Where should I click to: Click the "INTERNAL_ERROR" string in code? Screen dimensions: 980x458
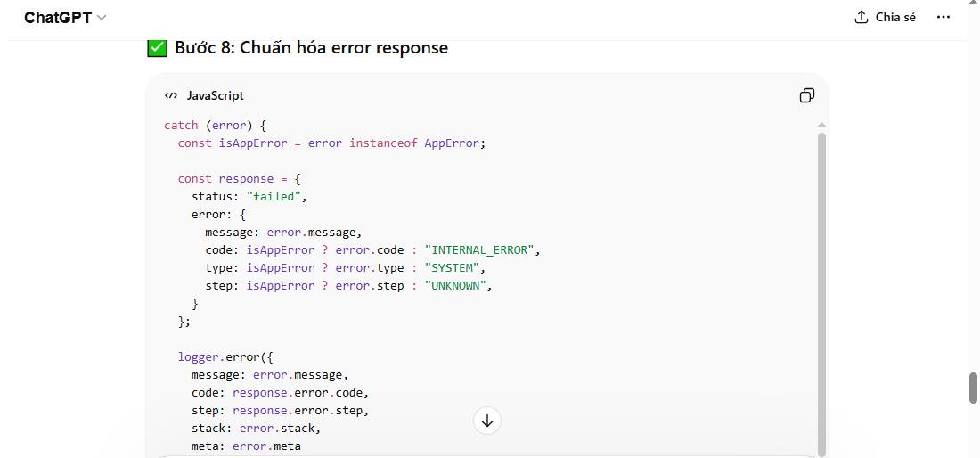(481, 249)
